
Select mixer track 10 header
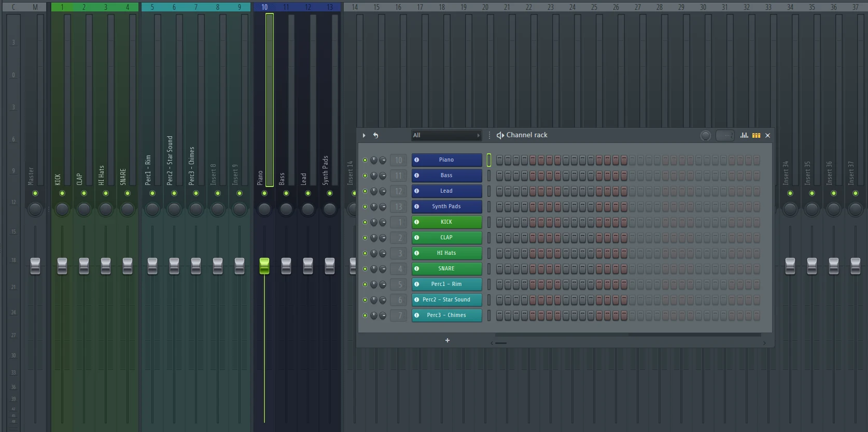tap(264, 7)
